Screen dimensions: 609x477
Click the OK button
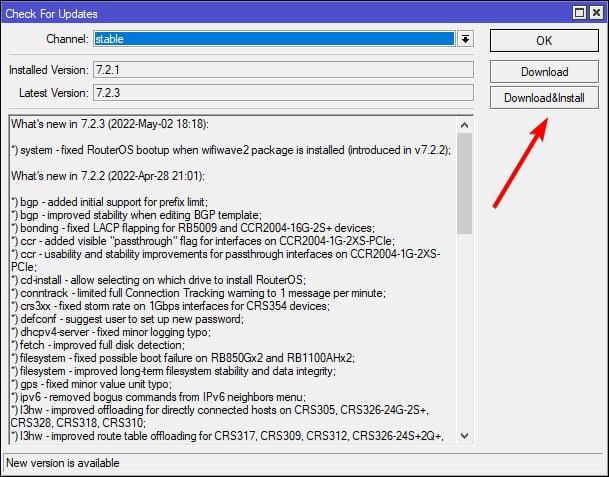(x=544, y=40)
